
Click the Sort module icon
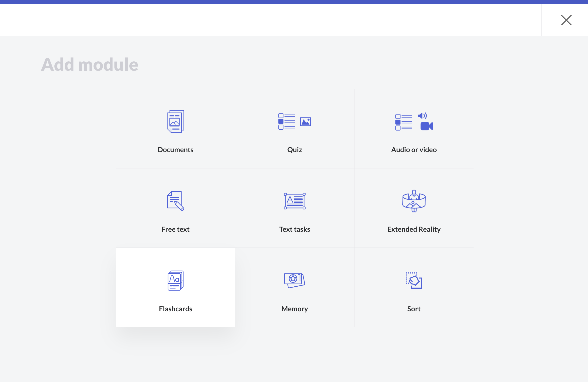414,280
